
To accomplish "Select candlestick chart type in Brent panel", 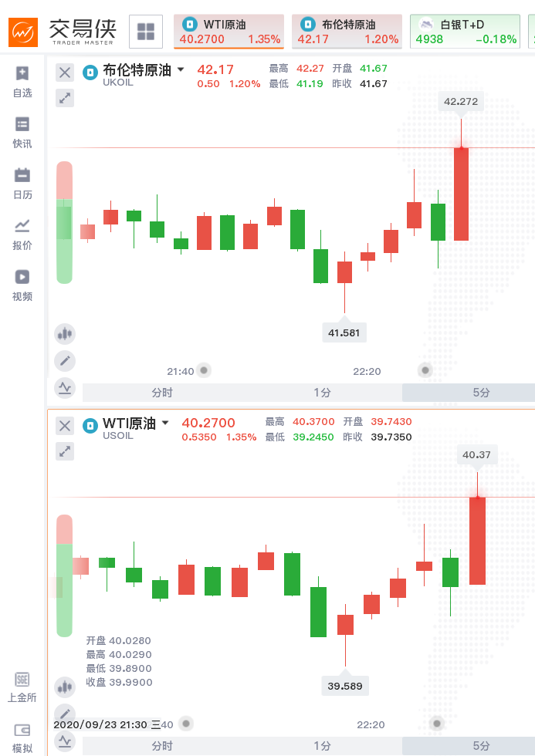I will pyautogui.click(x=65, y=334).
